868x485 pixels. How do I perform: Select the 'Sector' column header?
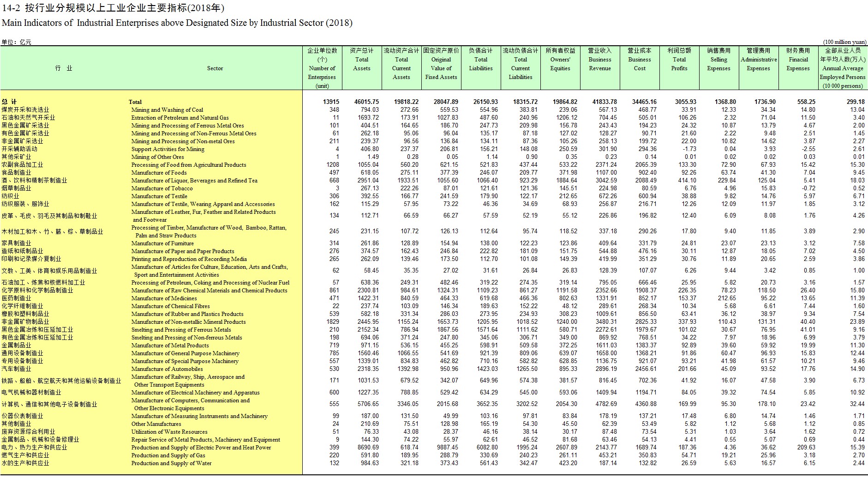215,68
